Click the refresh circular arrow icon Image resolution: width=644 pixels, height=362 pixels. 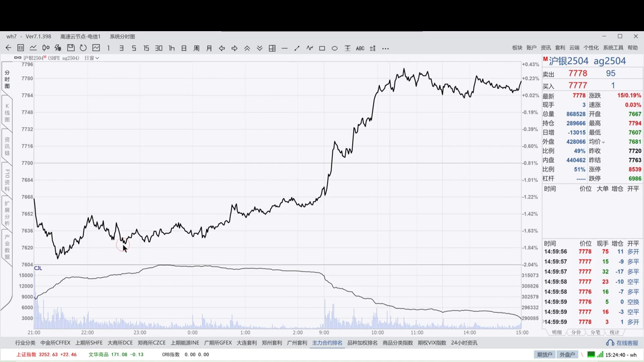(83, 48)
